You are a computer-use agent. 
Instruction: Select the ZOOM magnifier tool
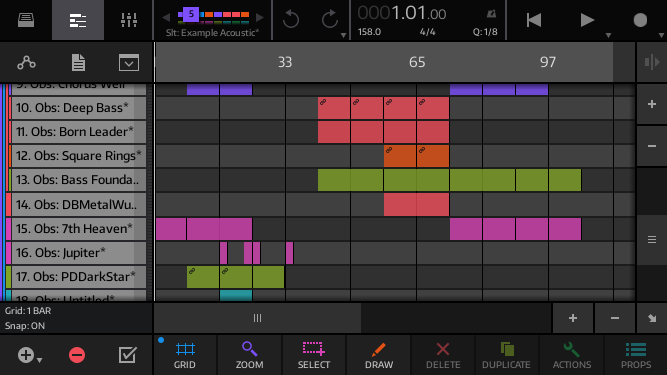[x=249, y=355]
